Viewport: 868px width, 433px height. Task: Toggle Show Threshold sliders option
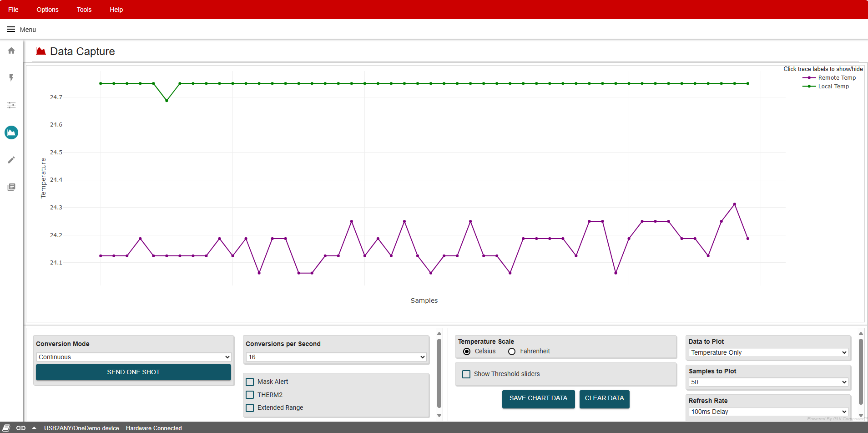(466, 374)
